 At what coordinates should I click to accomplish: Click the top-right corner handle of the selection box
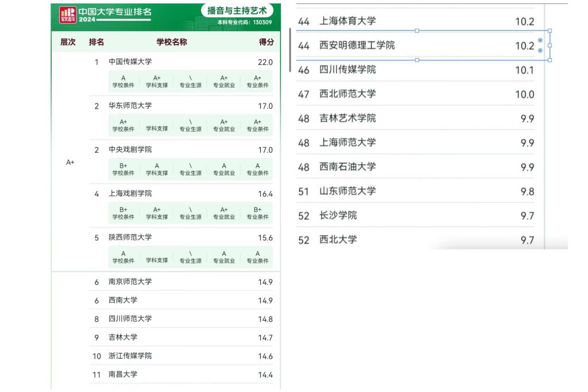[551, 30]
